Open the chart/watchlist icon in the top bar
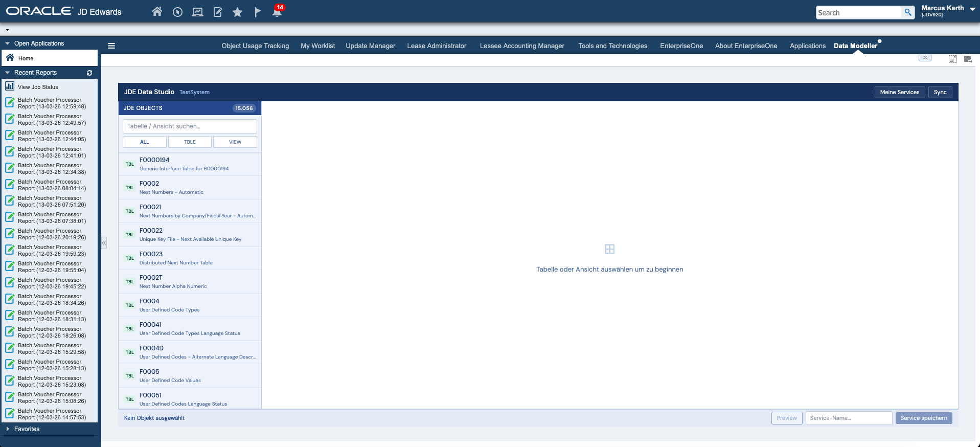980x447 pixels. click(197, 12)
